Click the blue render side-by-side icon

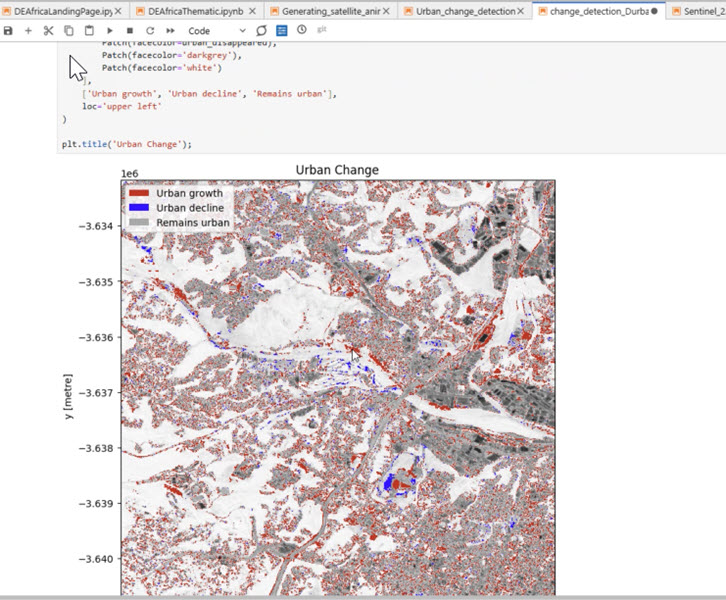coord(282,31)
